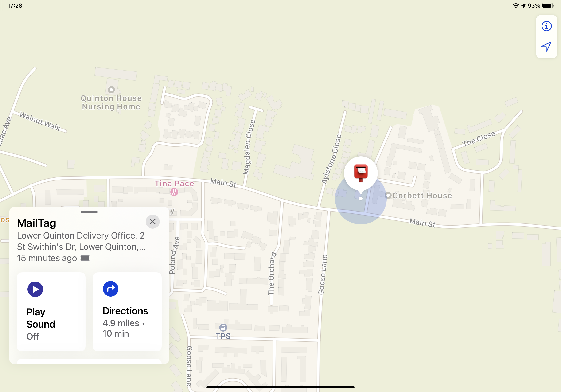The image size is (561, 392).
Task: Tap Quinton House Nursing Home marker
Action: [111, 90]
